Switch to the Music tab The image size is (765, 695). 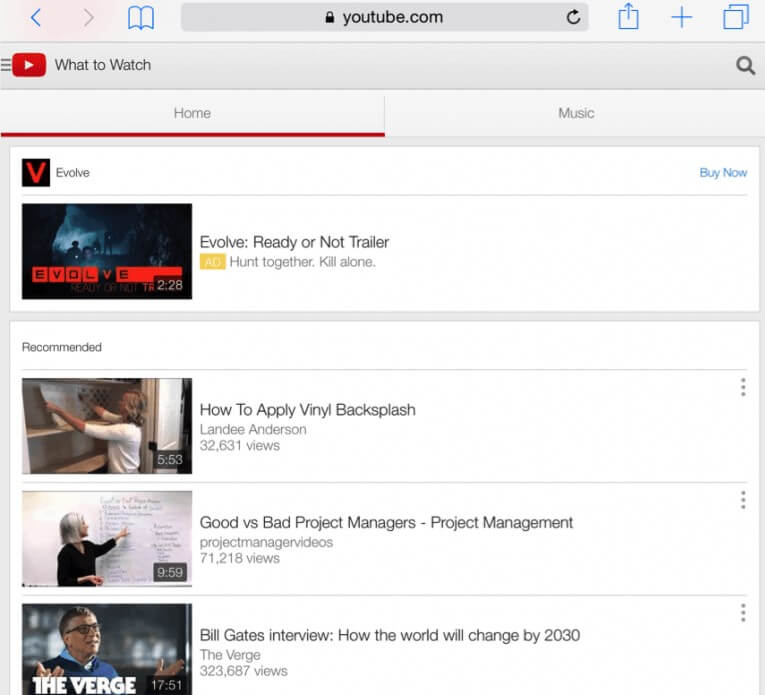point(575,113)
